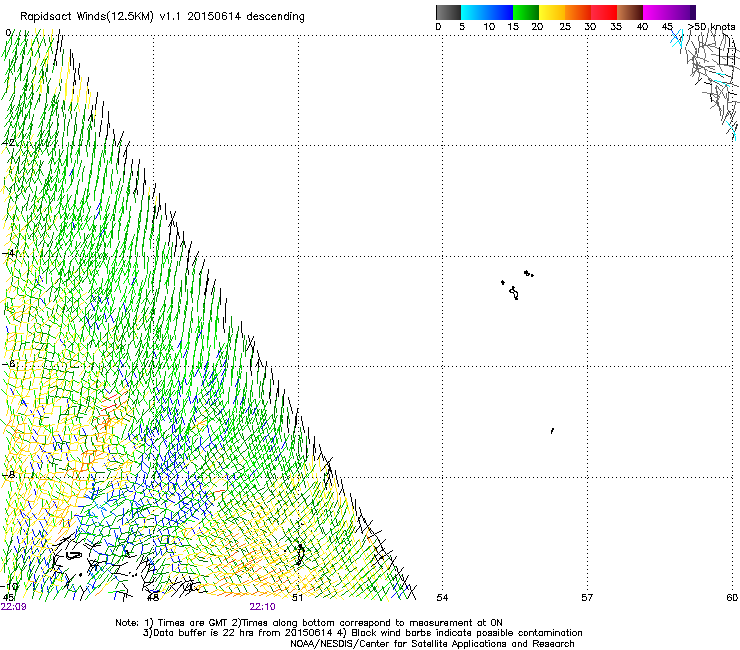Click the NOAA/NESDIS credit line
The height and width of the screenshot is (650, 740).
click(432, 644)
